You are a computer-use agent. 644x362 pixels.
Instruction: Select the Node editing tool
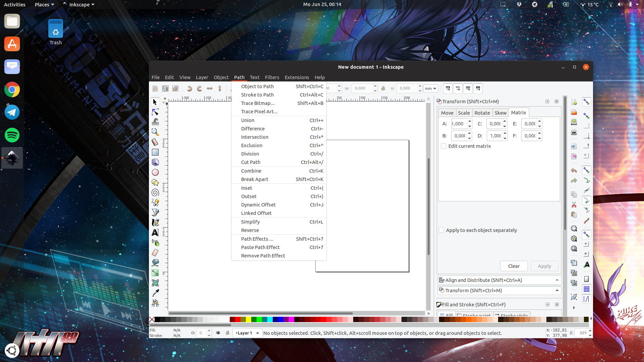155,112
